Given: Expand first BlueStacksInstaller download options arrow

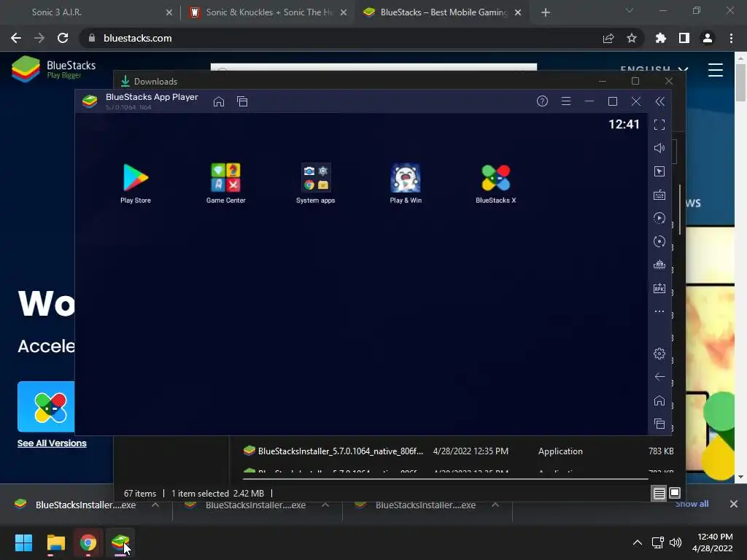Looking at the screenshot, I should click(x=155, y=505).
